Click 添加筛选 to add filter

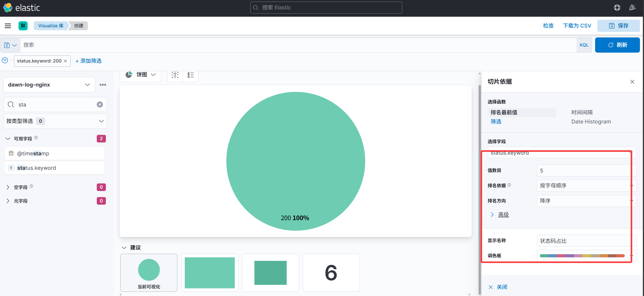[88, 61]
